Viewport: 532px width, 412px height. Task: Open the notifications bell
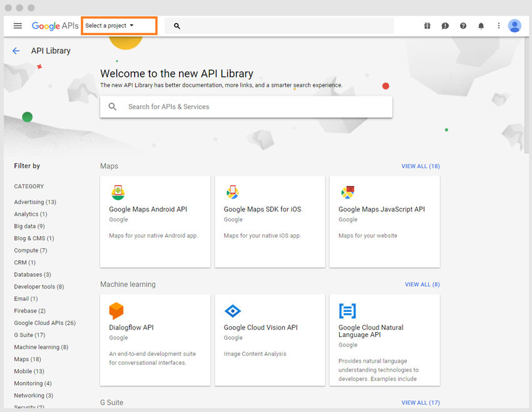click(x=481, y=26)
